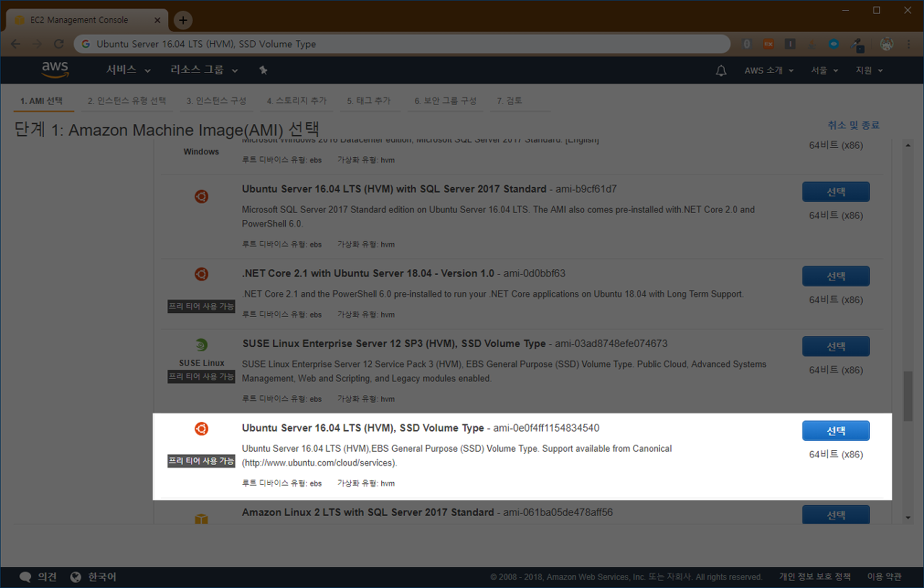Click the Ubuntu logo beside the Ubuntu 16.04 SSD AMI

[201, 429]
